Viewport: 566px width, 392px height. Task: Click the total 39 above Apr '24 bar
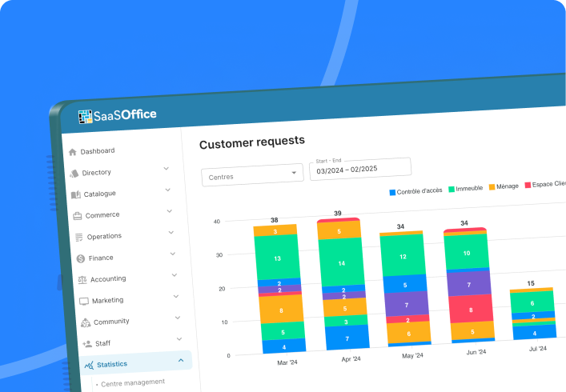click(x=338, y=213)
